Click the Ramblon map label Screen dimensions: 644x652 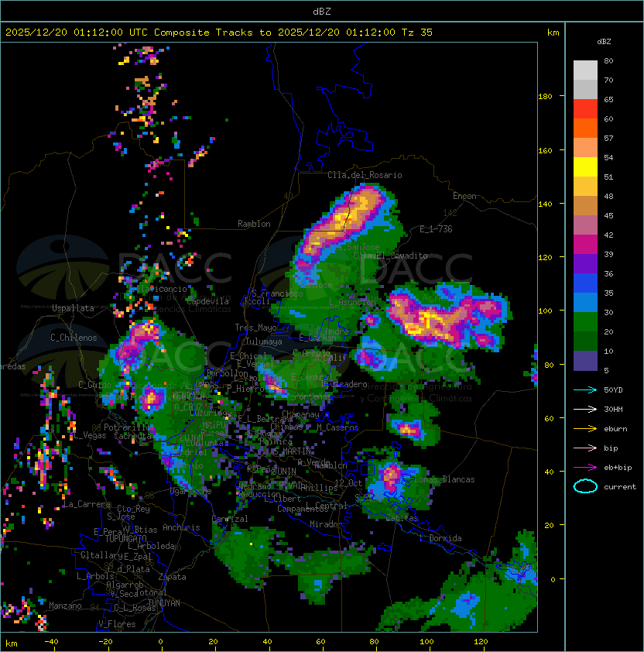click(x=254, y=224)
